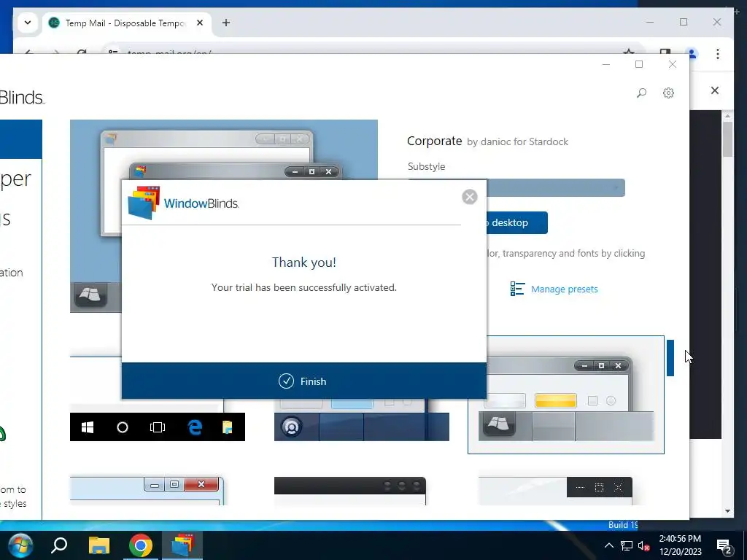Close the Chrome side panel with X
Screen dimensions: 747x560
point(715,90)
